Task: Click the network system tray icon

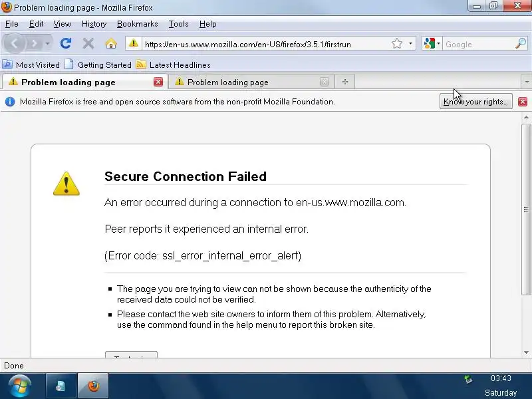Action: click(469, 379)
